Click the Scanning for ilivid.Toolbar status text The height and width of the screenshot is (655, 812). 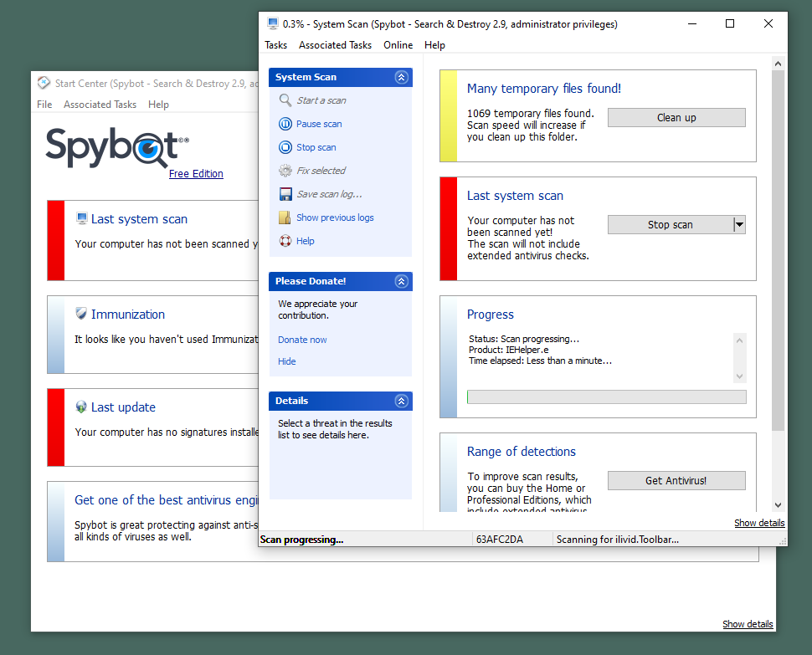click(x=617, y=539)
